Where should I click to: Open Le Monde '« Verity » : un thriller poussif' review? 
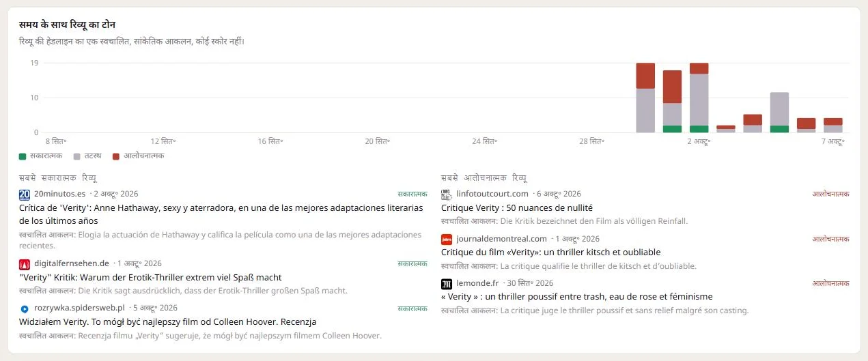(576, 296)
